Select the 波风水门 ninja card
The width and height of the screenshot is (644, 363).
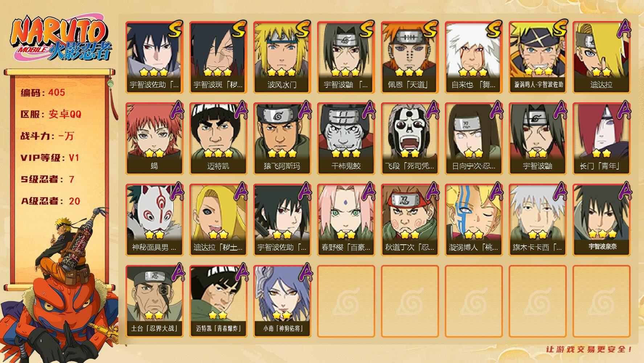tap(282, 57)
